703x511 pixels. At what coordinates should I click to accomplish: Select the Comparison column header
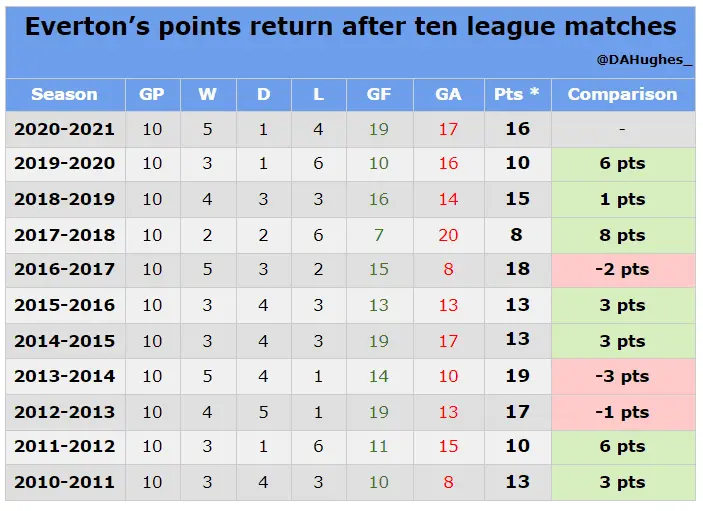click(x=622, y=94)
